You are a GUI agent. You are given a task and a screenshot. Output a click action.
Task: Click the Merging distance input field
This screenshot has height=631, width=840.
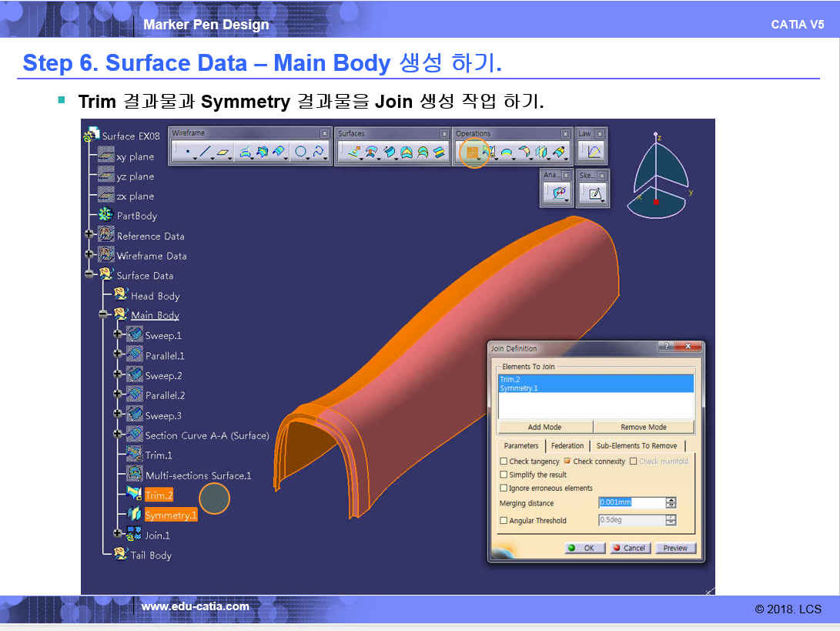(x=631, y=503)
